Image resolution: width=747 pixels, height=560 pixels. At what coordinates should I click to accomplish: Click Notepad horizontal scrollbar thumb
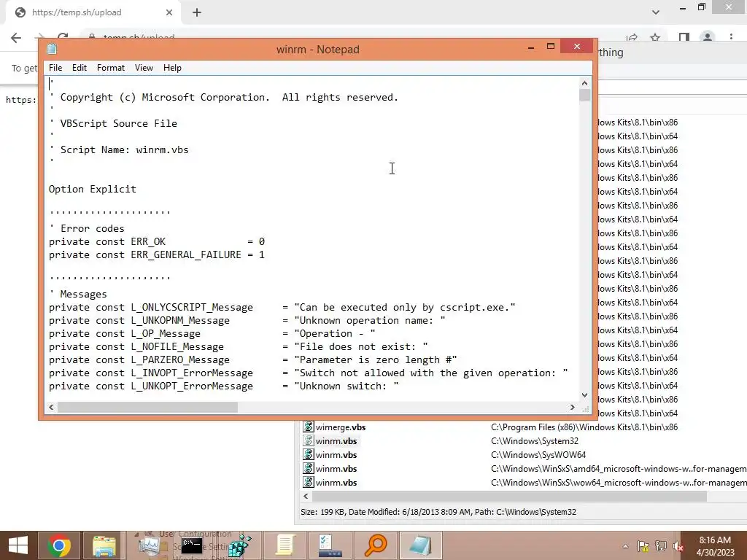point(147,408)
